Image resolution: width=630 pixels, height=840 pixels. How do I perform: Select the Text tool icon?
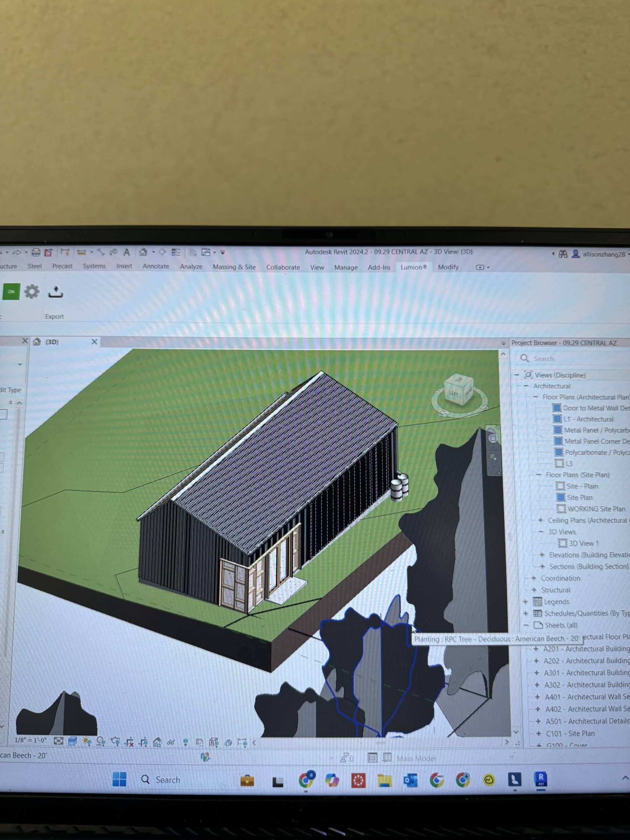[127, 252]
